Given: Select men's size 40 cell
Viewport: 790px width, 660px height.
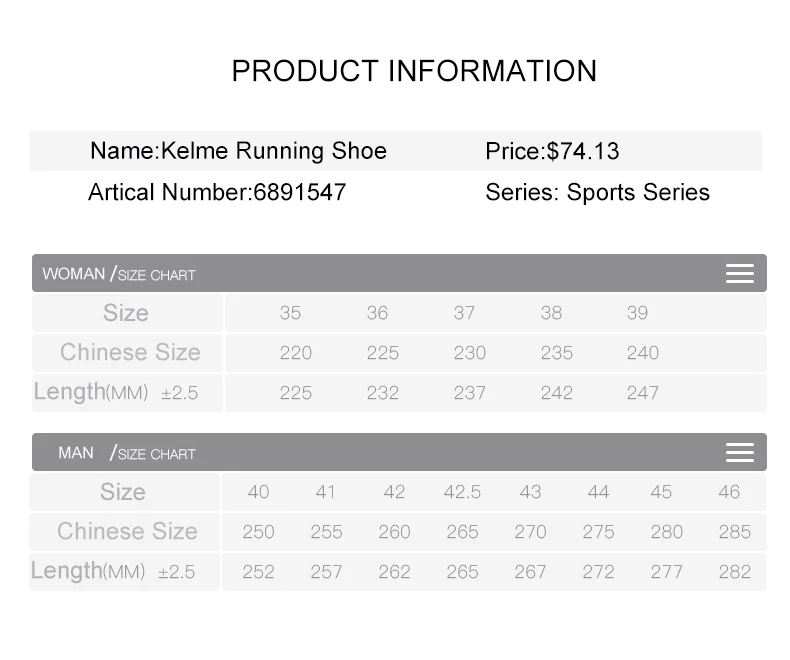Looking at the screenshot, I should point(258,492).
